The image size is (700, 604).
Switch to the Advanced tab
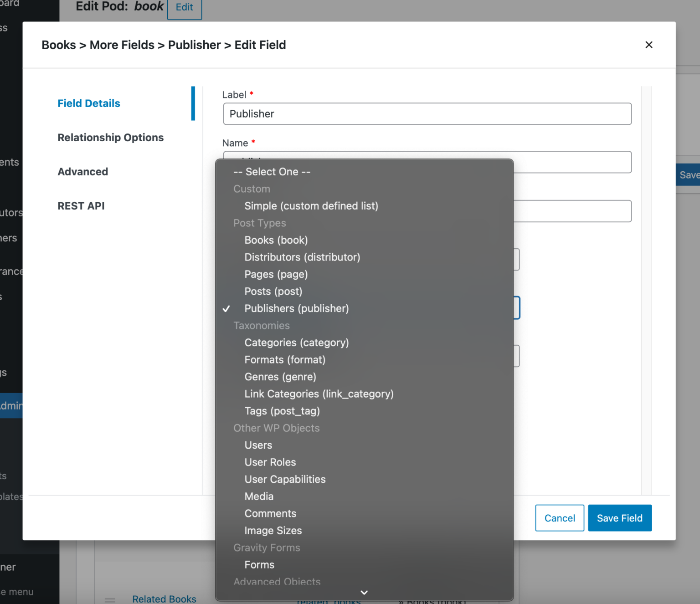point(82,172)
